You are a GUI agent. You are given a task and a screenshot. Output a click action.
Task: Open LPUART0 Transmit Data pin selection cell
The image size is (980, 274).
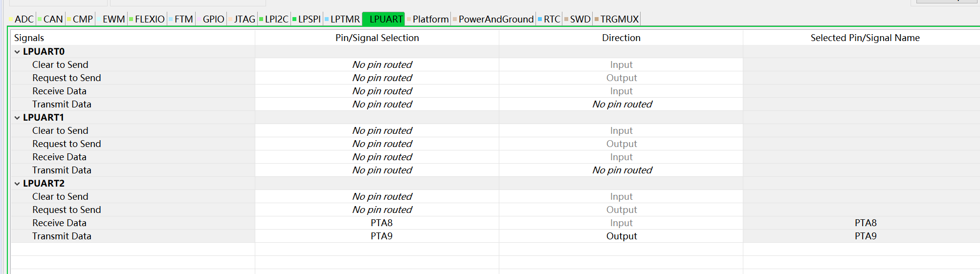[x=382, y=104]
